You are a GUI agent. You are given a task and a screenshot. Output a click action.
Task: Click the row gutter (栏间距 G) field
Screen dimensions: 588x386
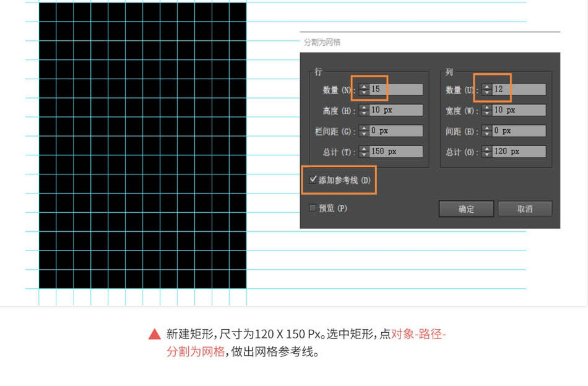coord(396,131)
